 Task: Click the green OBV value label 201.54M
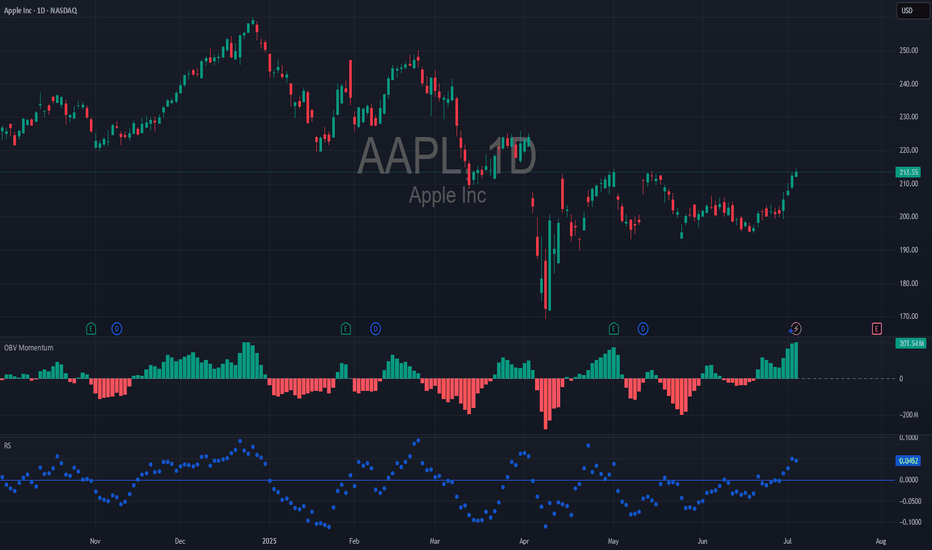[911, 343]
